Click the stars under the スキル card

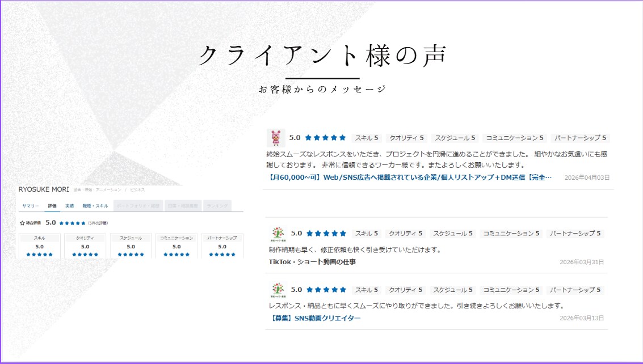point(40,255)
